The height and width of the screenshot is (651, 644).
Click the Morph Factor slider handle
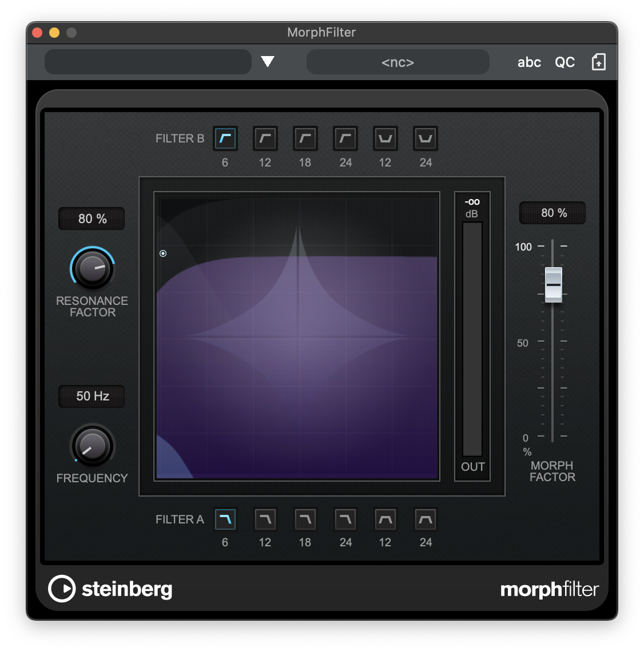coord(553,284)
